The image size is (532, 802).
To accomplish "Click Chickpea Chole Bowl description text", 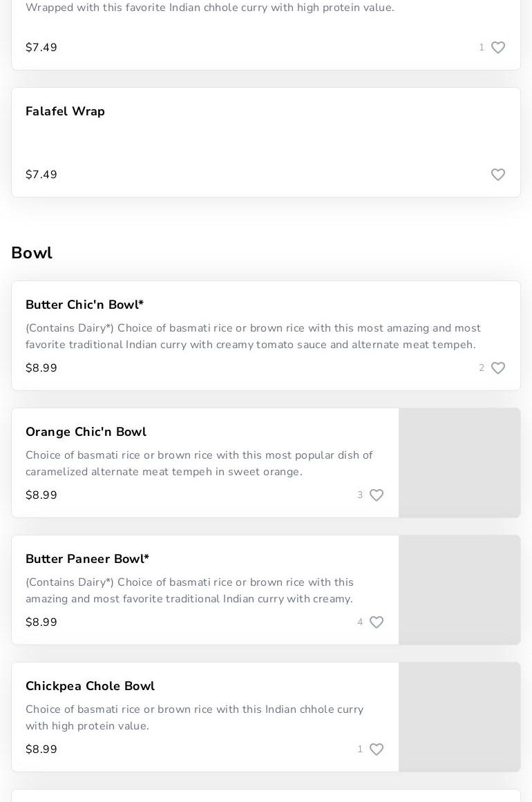I will coord(194,718).
